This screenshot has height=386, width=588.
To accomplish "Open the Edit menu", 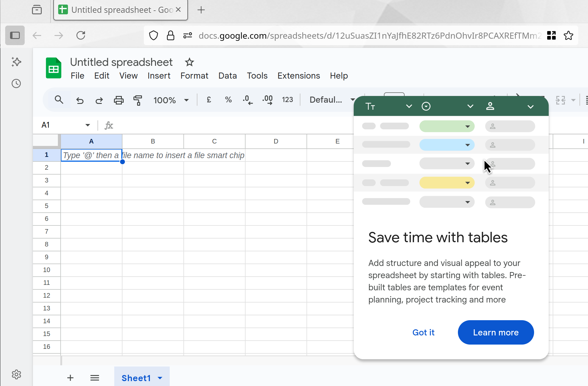I will [x=102, y=76].
